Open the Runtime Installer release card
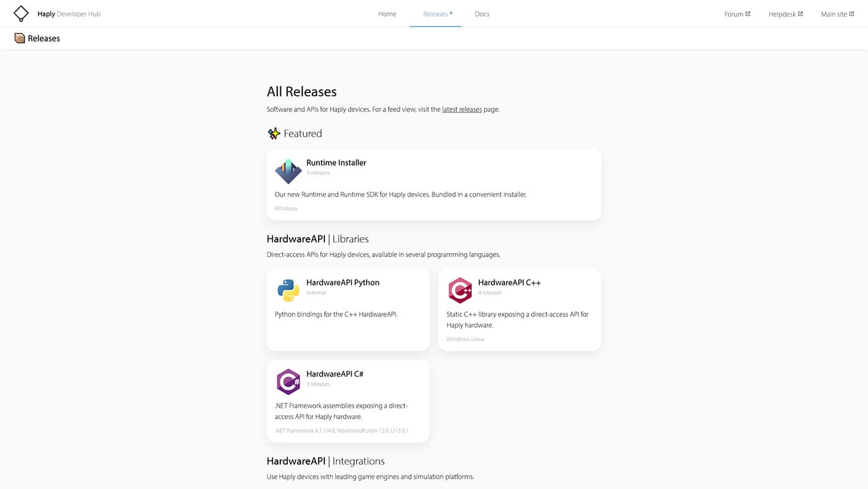 click(x=433, y=184)
